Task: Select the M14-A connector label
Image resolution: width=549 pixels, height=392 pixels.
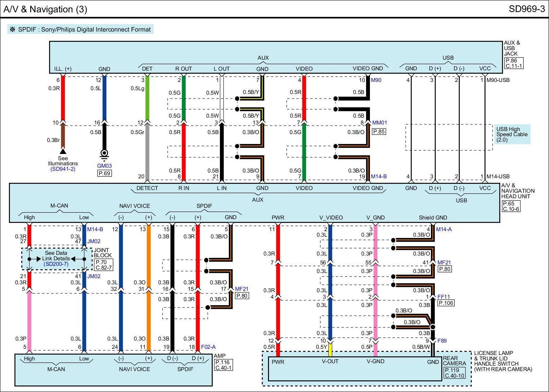Action: [x=444, y=229]
